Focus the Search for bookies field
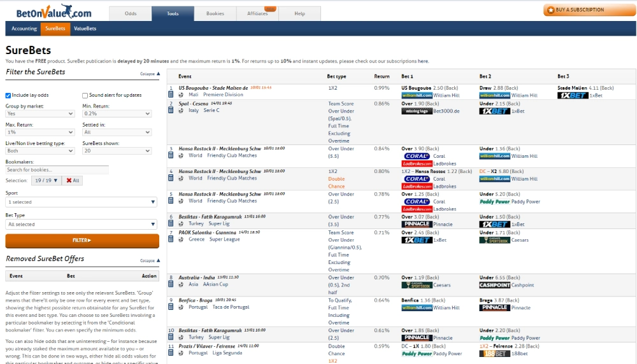 point(57,170)
